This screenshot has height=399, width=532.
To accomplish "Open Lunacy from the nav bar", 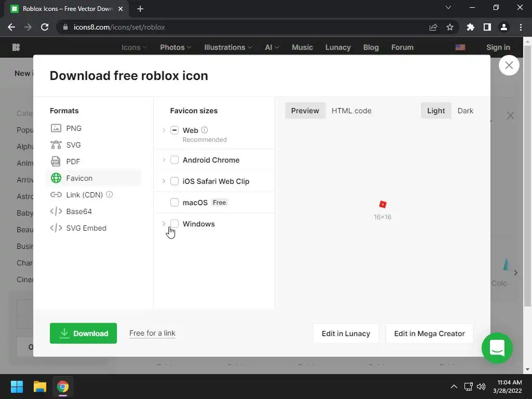I will pyautogui.click(x=338, y=47).
